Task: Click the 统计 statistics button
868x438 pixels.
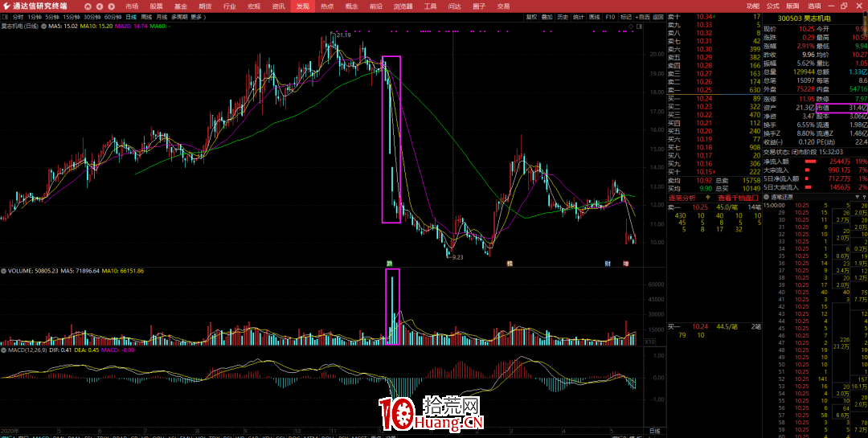Action: point(579,17)
